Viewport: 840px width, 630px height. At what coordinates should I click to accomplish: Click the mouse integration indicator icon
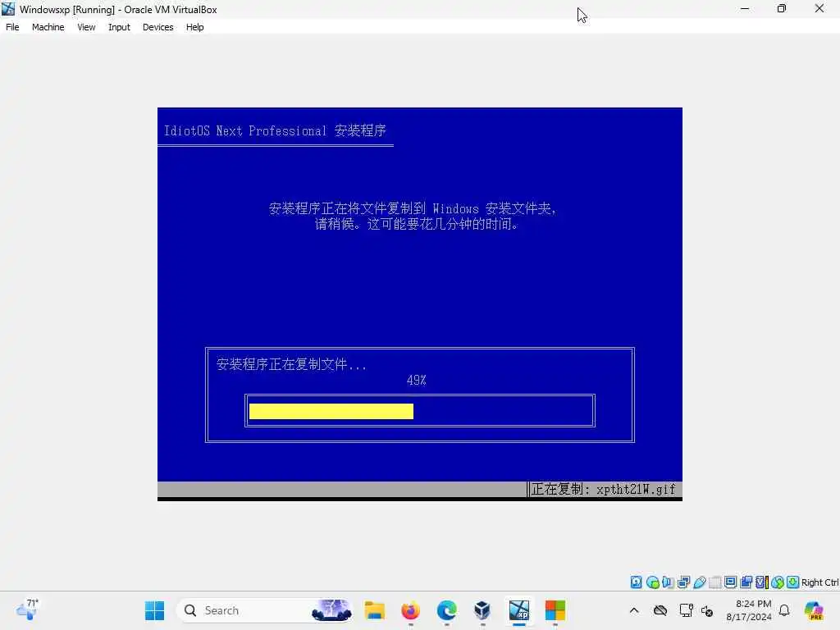coord(778,582)
